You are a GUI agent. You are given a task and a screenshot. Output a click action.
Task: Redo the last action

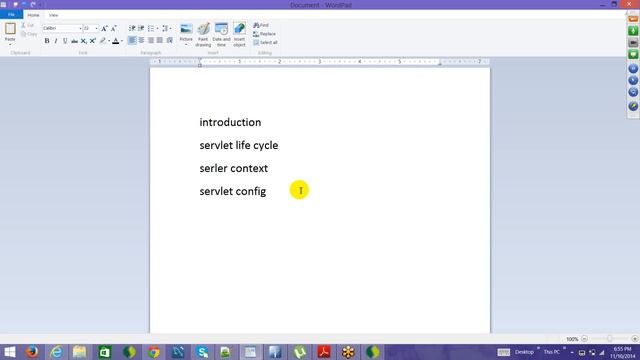[x=33, y=4]
